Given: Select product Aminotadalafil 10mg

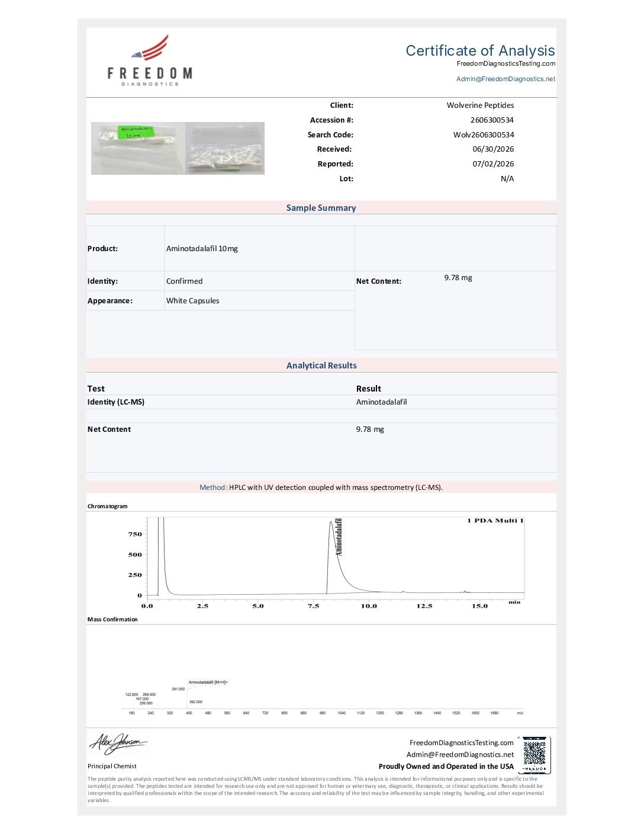Looking at the screenshot, I should [x=202, y=249].
